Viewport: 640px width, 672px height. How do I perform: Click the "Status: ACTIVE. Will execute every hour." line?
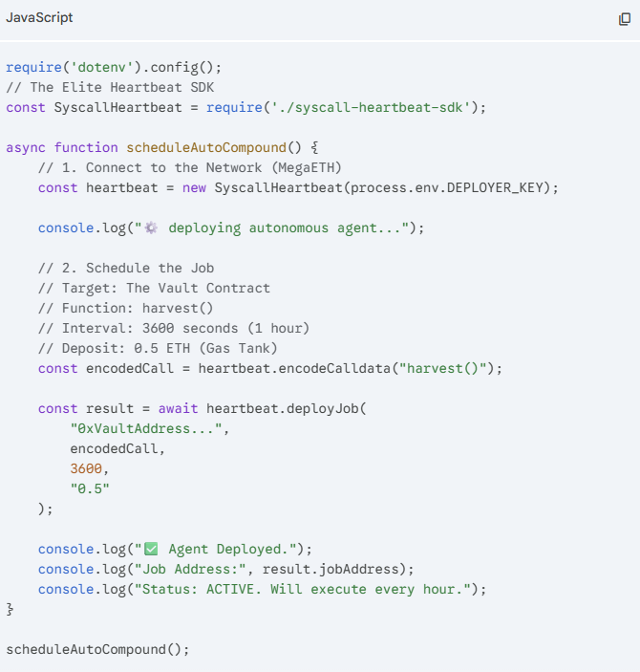pos(262,590)
